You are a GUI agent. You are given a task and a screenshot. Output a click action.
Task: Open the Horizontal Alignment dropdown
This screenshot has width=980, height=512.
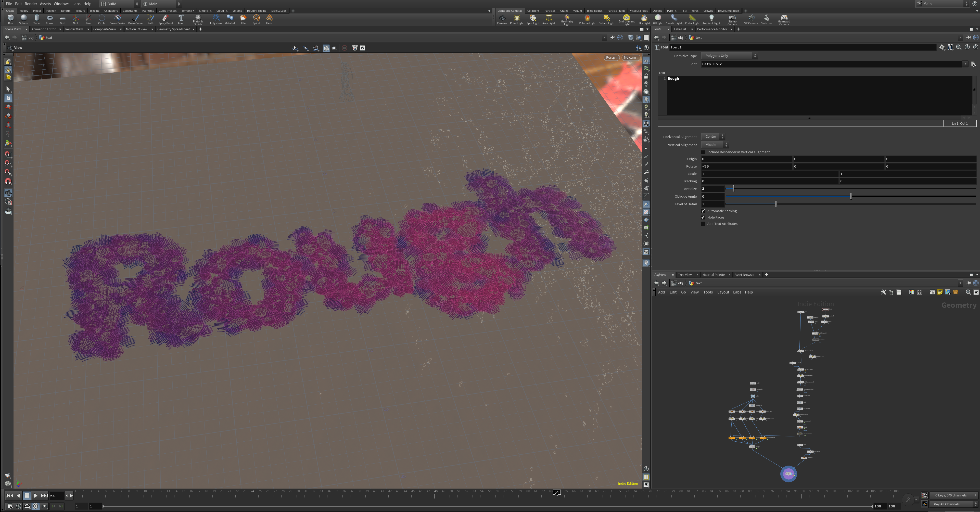[713, 137]
